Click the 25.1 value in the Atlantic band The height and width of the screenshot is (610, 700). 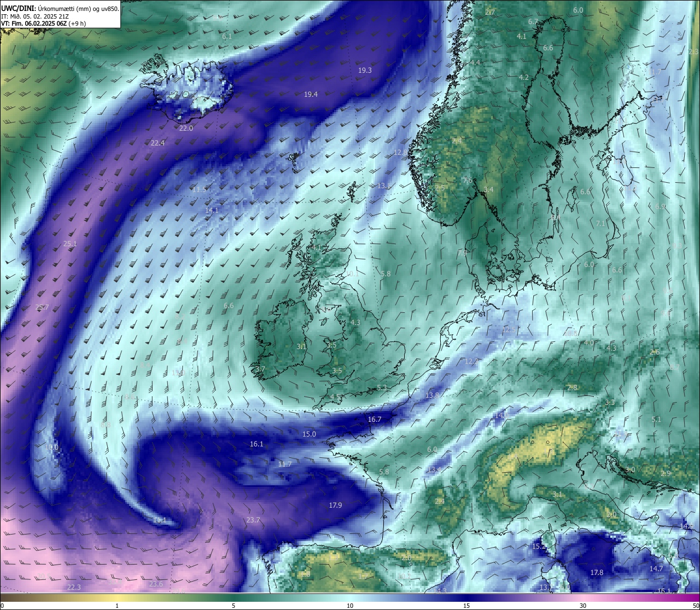[x=70, y=243]
